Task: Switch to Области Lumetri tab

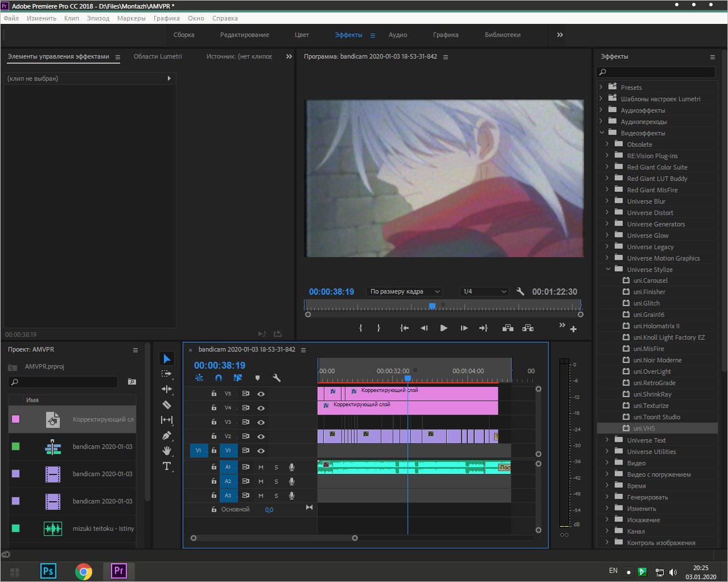Action: coord(158,56)
